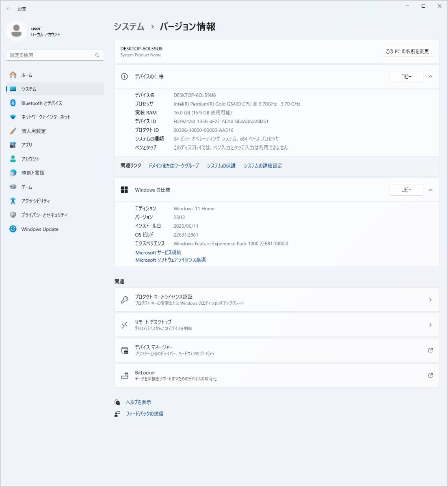The image size is (448, 487).
Task: Click この PC の名前を変更 button
Action: pyautogui.click(x=407, y=51)
